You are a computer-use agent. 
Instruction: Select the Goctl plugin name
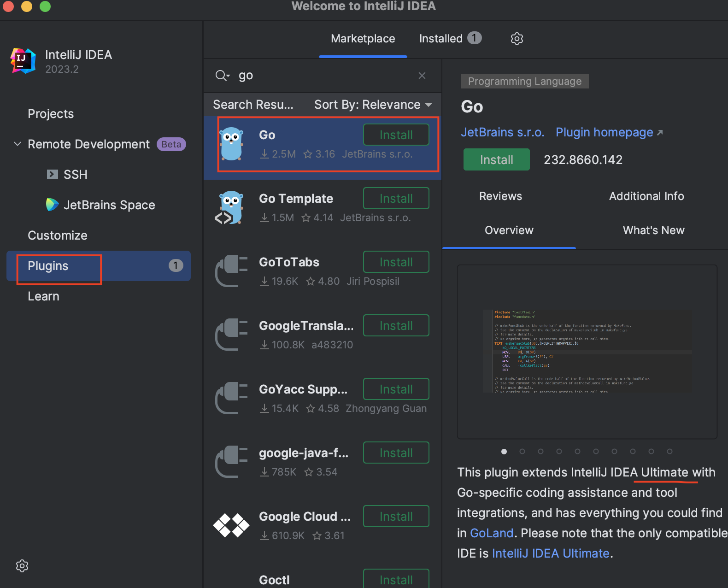point(274,580)
